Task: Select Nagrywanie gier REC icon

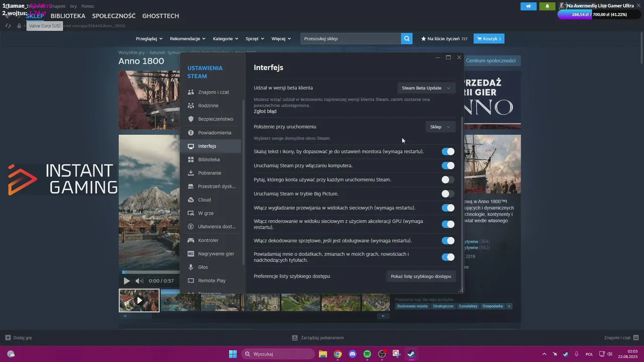Action: (191, 254)
